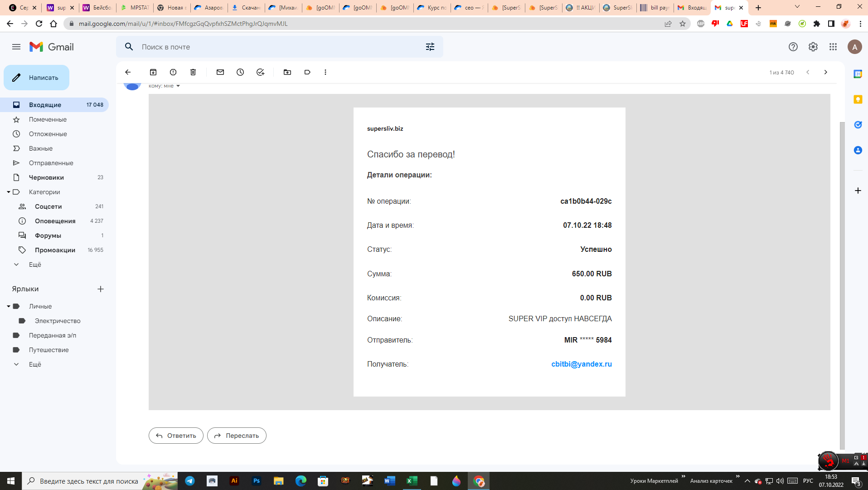This screenshot has height=490, width=868.
Task: Snooze this email
Action: tap(240, 72)
